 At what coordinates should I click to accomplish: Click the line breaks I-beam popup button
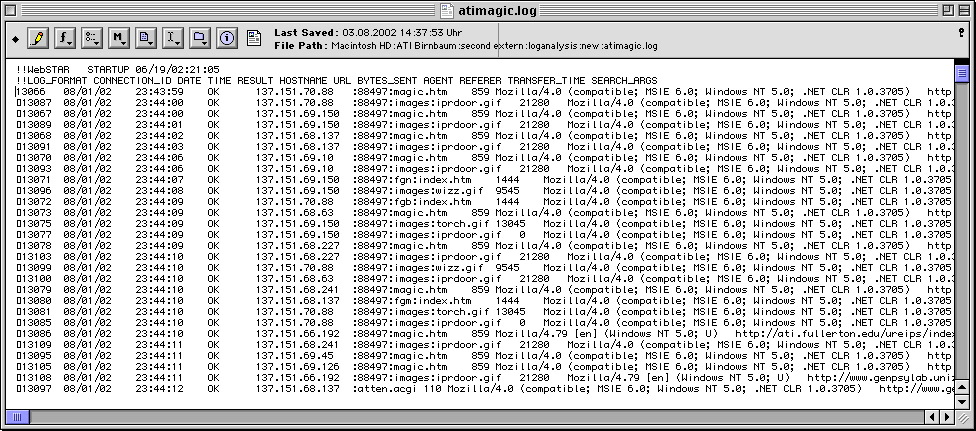172,39
